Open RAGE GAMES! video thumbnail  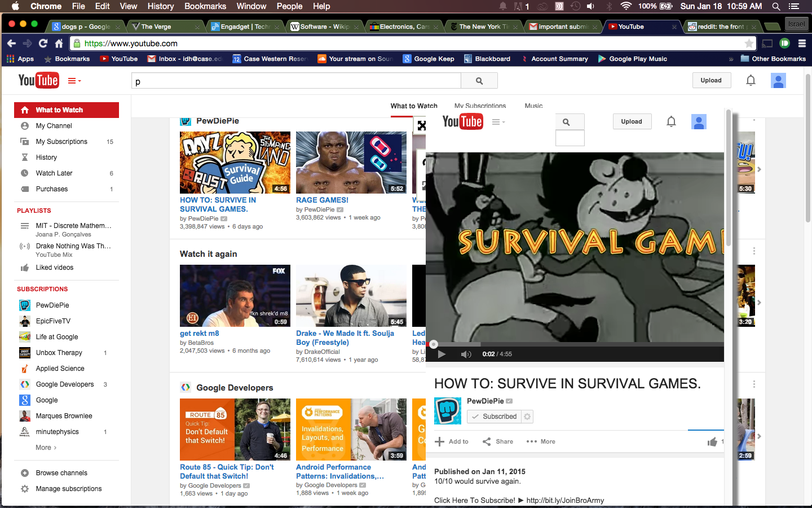coord(351,163)
